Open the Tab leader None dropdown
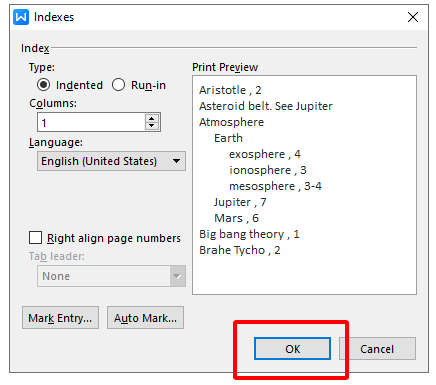Screen dimensions: 436x385 (111, 276)
